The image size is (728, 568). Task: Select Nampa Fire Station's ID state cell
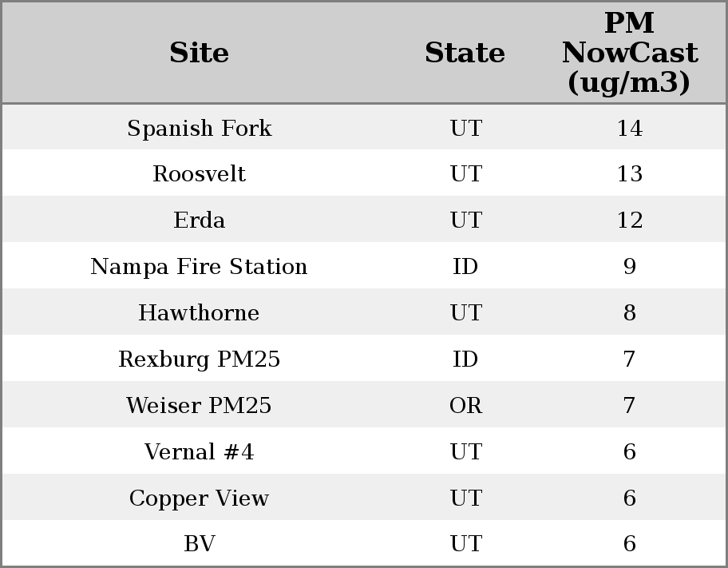465,267
